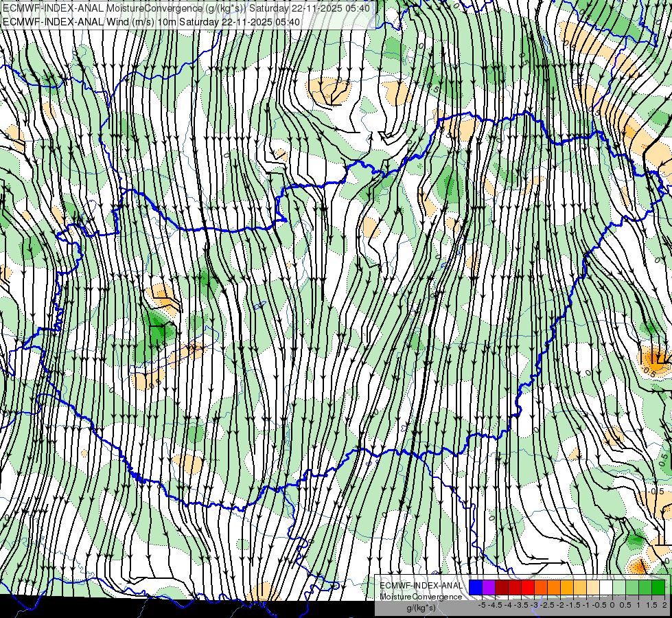Click the '2' legend tick label
This screenshot has height=618, width=672.
[x=664, y=605]
